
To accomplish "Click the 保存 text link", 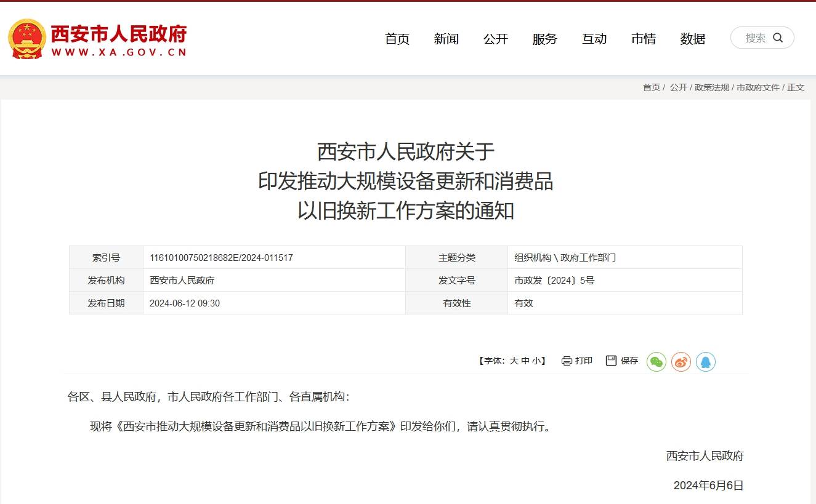I will (629, 361).
